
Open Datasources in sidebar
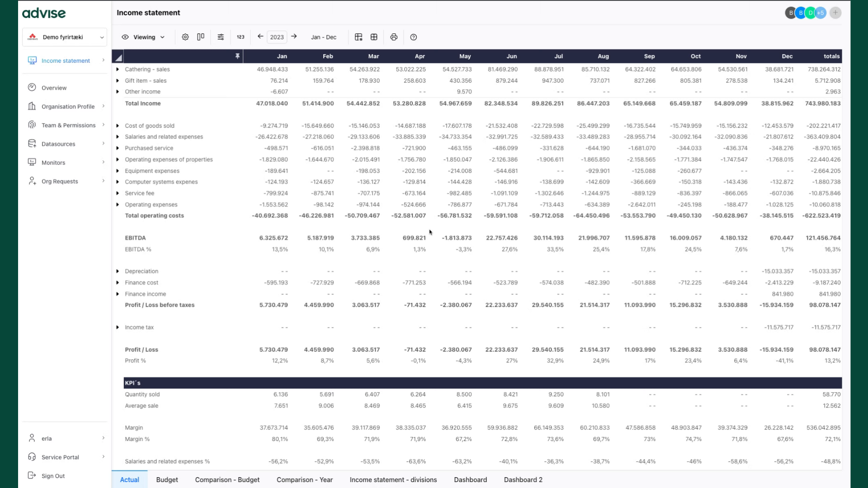(x=58, y=144)
